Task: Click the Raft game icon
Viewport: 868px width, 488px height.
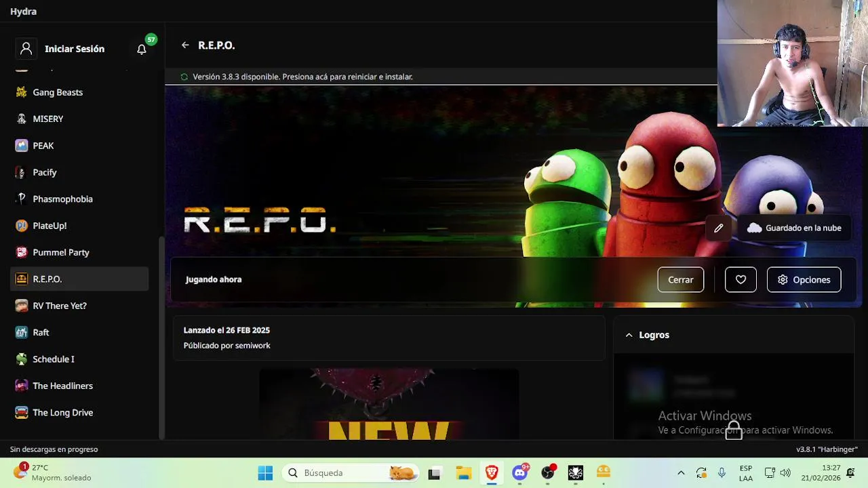Action: [22, 332]
